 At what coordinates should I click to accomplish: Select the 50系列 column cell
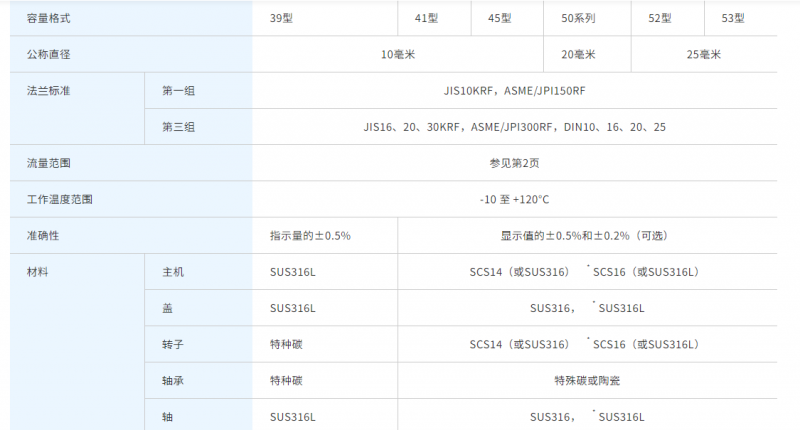pyautogui.click(x=578, y=18)
